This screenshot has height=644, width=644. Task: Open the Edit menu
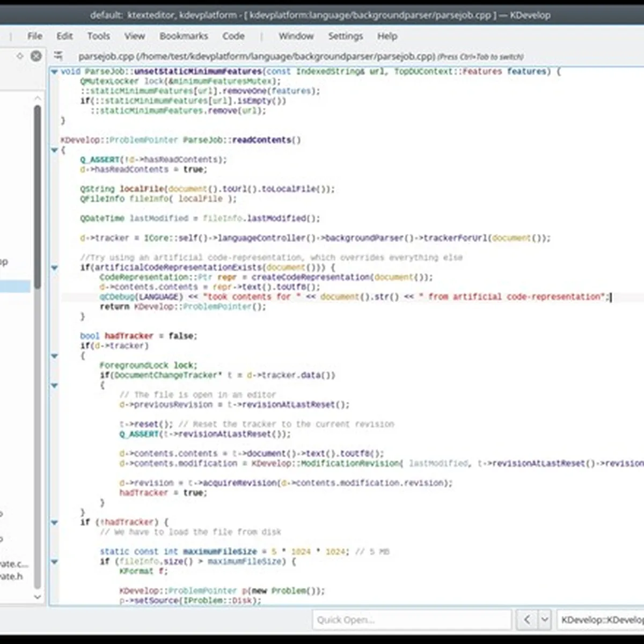[64, 36]
